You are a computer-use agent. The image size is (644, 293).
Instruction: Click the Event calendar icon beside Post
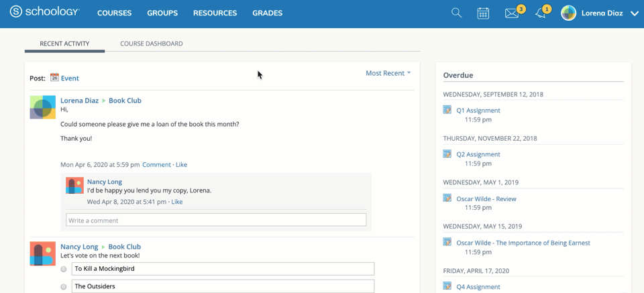coord(54,78)
